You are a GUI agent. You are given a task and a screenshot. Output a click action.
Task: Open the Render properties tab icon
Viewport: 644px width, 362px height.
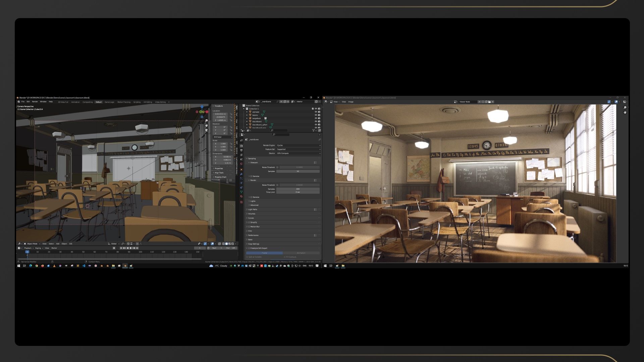click(x=241, y=146)
